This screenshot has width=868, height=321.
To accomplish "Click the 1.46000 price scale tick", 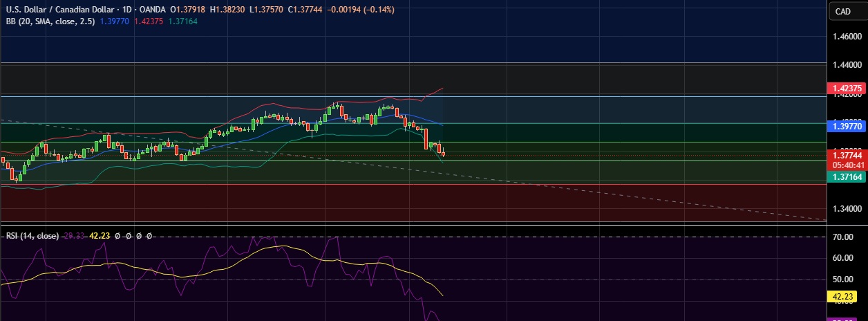I will click(847, 36).
